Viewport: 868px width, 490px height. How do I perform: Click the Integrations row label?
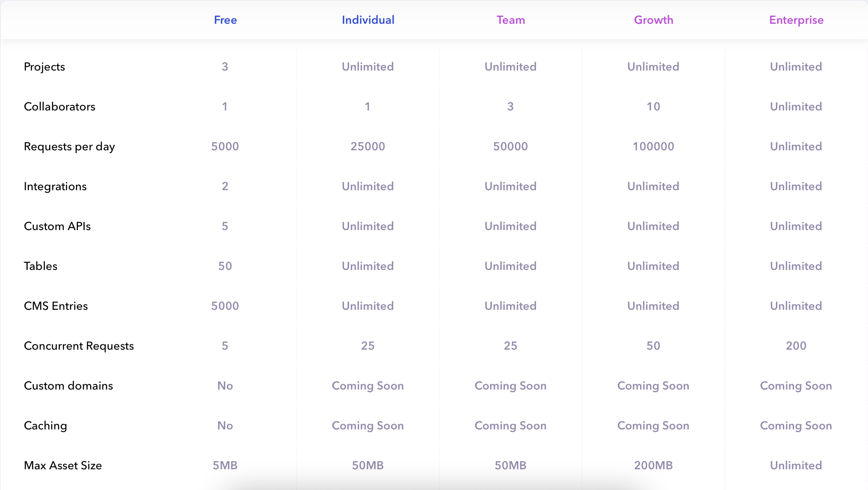click(55, 186)
